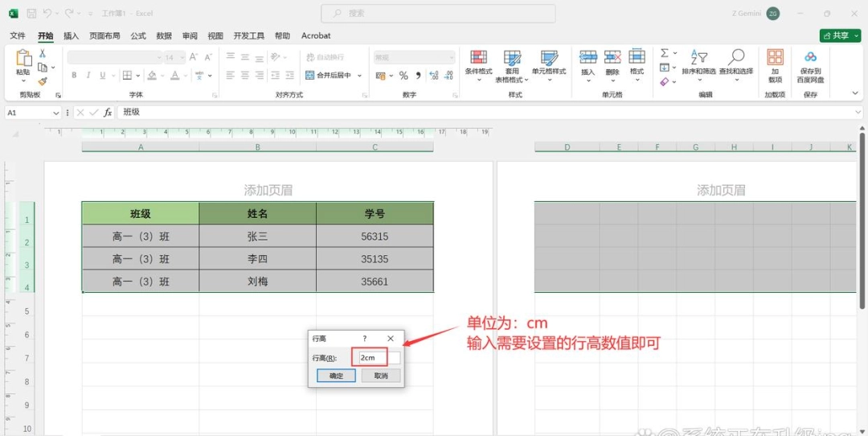Apply the Comma Style icon

(419, 76)
